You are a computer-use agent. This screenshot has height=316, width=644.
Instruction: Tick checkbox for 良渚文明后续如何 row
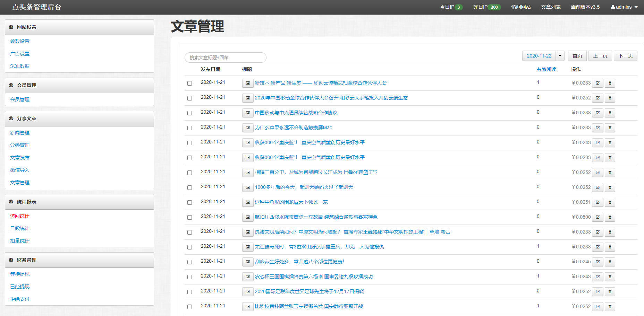pyautogui.click(x=189, y=232)
